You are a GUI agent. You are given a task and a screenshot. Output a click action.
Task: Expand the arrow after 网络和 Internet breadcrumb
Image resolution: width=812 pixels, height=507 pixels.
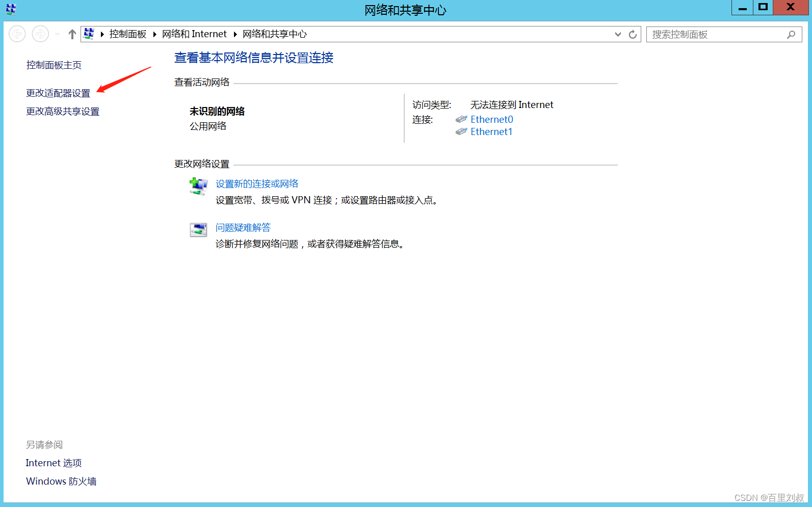[x=235, y=34]
